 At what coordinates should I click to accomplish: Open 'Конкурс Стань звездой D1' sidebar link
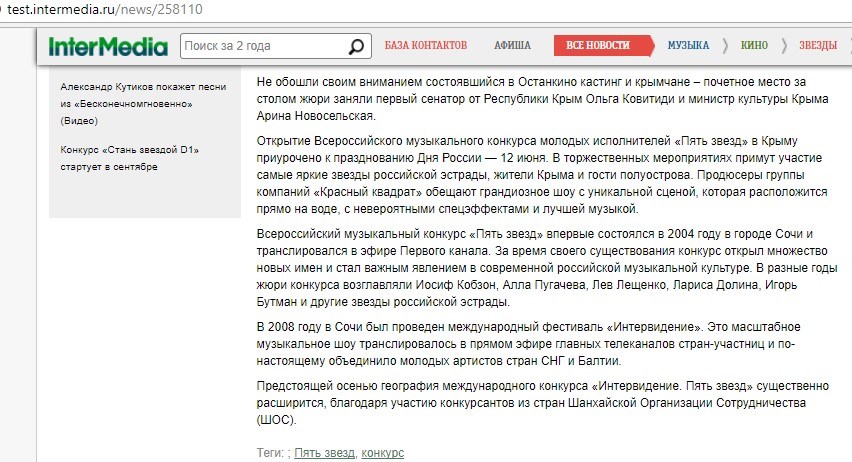click(130, 158)
